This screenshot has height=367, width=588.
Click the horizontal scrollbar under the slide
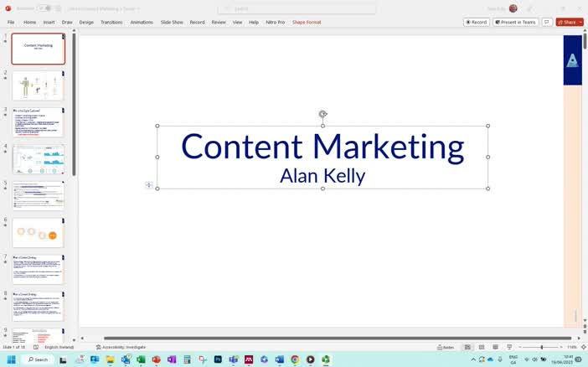(338, 339)
